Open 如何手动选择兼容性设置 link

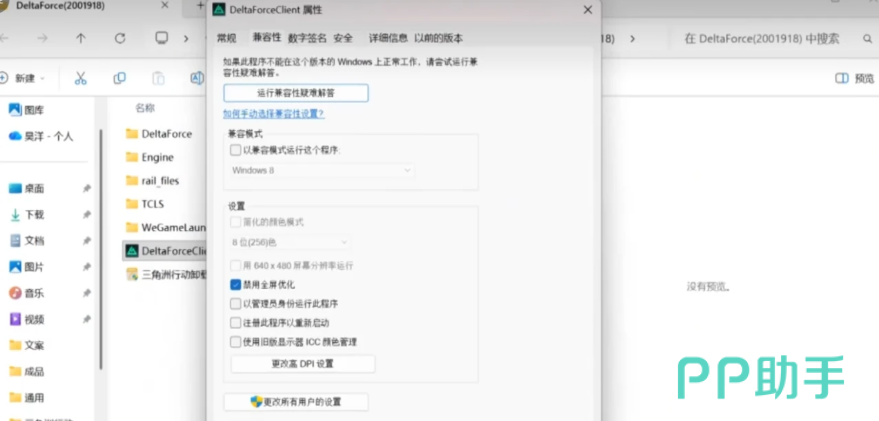click(x=273, y=114)
